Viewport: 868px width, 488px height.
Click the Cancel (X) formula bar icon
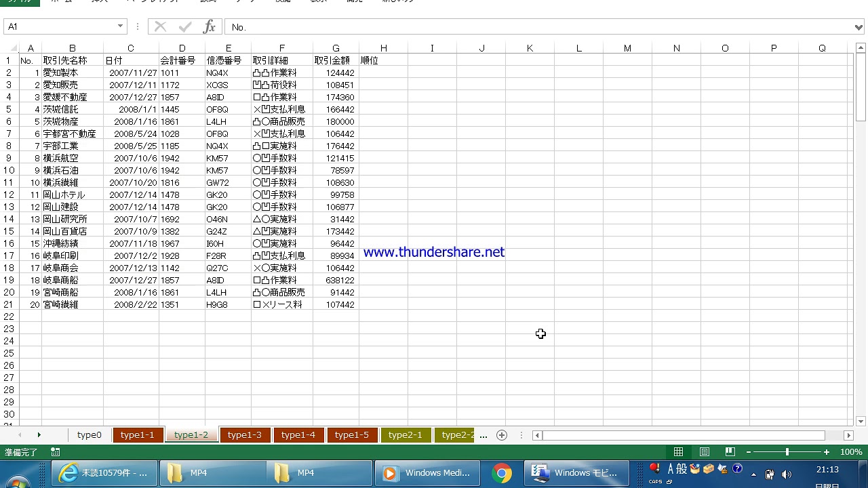coord(160,26)
